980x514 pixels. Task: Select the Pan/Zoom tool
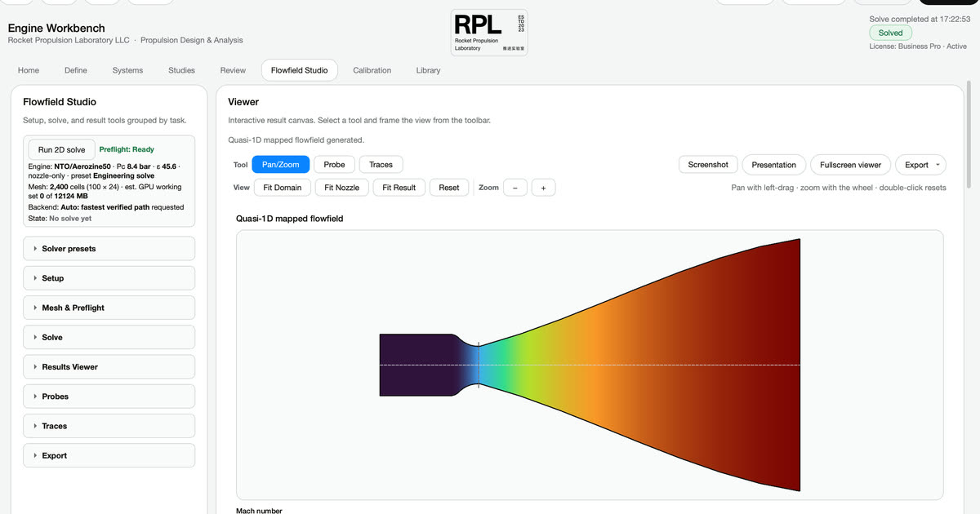click(x=280, y=165)
